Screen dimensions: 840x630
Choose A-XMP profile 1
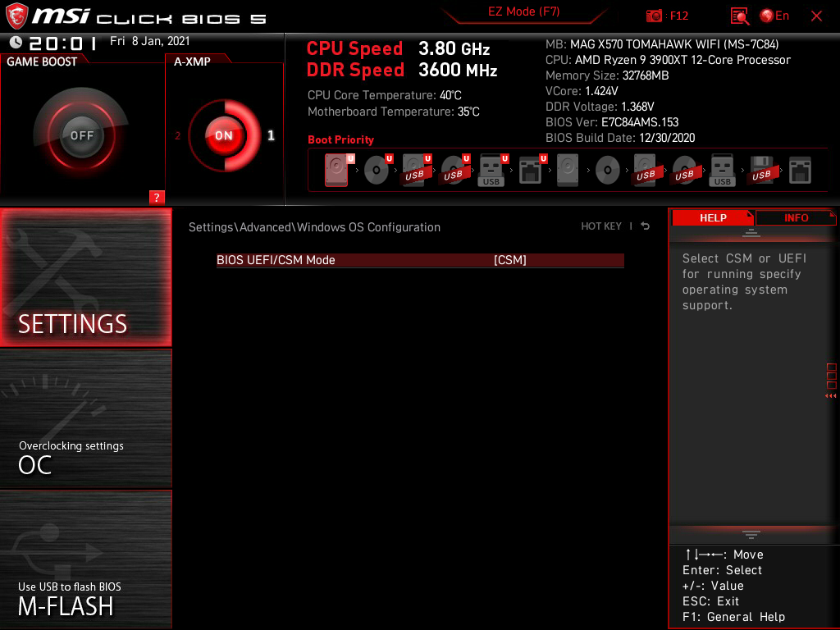pos(271,135)
